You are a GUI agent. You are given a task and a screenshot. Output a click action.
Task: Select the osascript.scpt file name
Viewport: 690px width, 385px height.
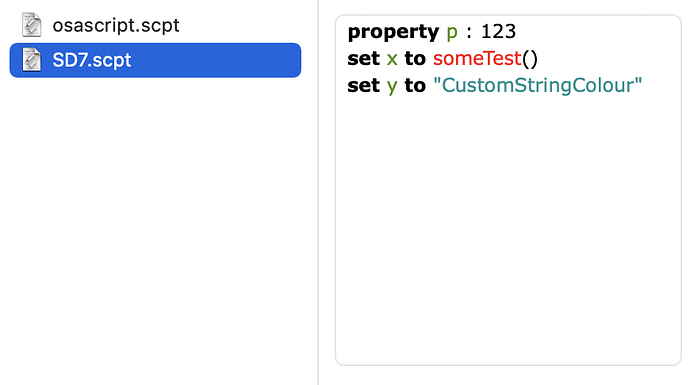coord(116,25)
